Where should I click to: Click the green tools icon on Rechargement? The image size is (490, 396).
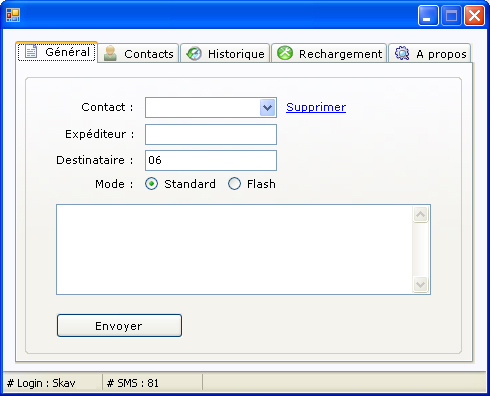[285, 53]
